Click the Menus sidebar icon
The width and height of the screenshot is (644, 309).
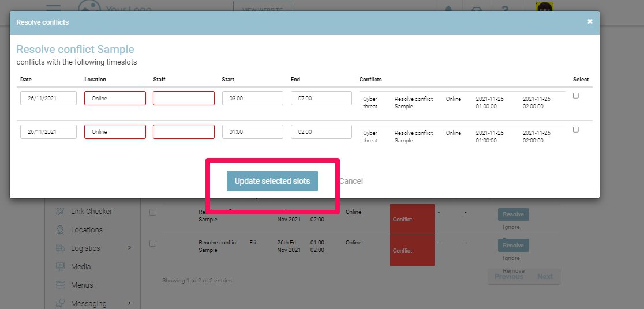(x=60, y=285)
